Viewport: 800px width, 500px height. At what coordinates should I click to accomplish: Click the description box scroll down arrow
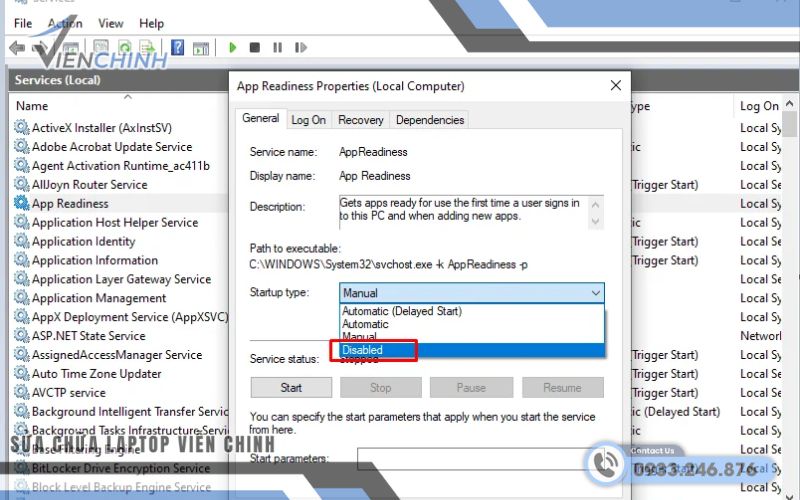pyautogui.click(x=595, y=222)
